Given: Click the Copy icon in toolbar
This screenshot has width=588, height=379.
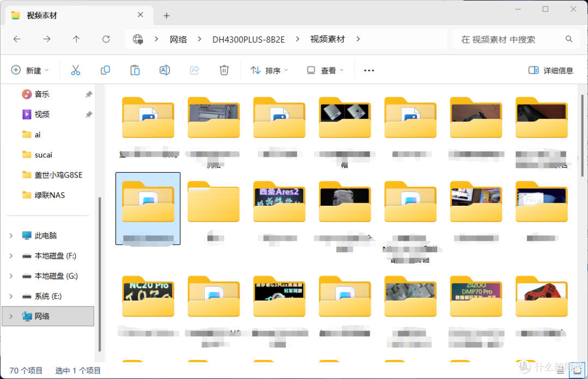Looking at the screenshot, I should click(106, 70).
